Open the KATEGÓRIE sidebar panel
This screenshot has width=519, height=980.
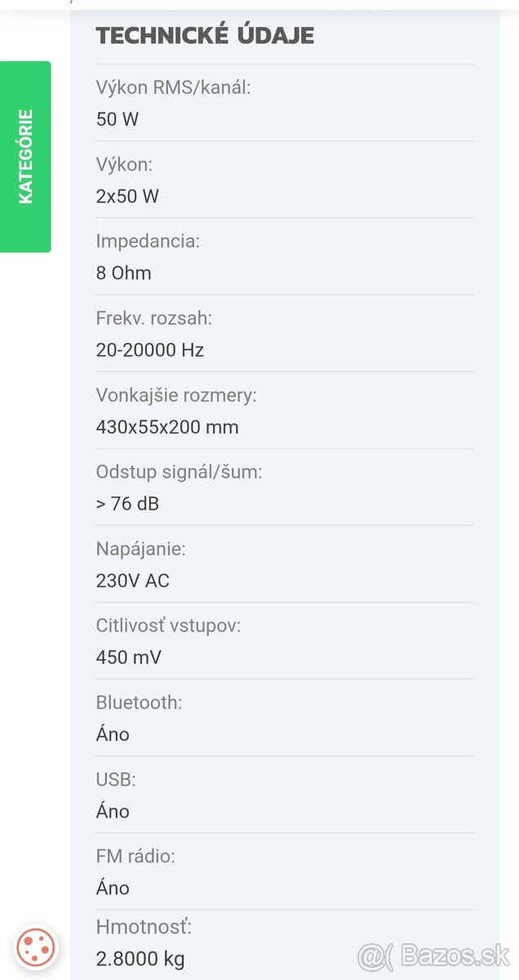point(25,155)
